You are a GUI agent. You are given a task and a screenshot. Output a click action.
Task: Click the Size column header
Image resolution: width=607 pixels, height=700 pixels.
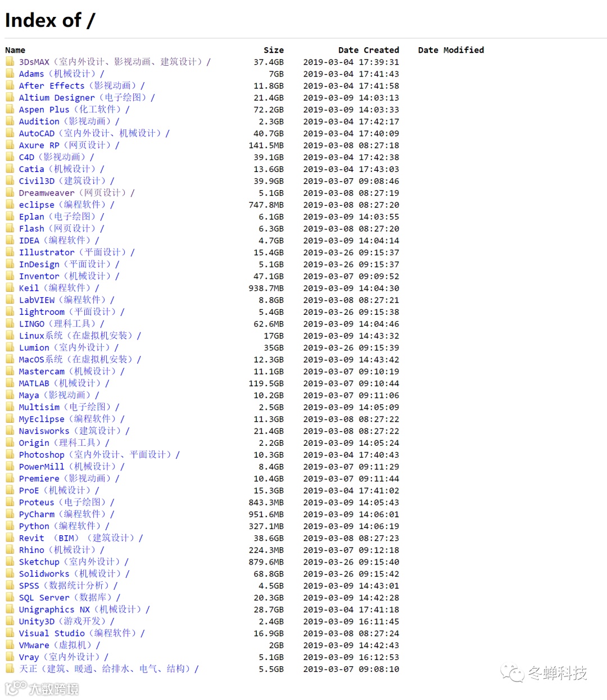click(x=274, y=50)
